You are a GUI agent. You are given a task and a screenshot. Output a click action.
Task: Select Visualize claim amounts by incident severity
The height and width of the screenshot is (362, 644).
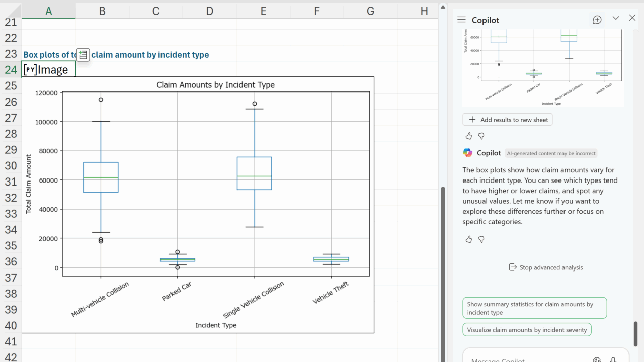pyautogui.click(x=527, y=330)
